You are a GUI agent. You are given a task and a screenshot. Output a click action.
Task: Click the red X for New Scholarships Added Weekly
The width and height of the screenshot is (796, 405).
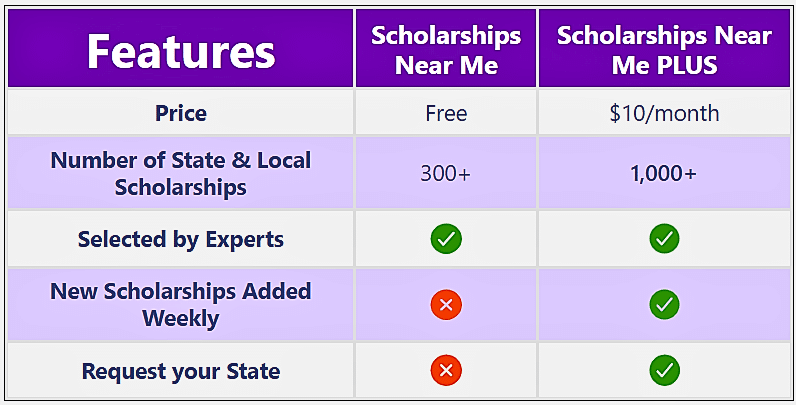tap(446, 305)
